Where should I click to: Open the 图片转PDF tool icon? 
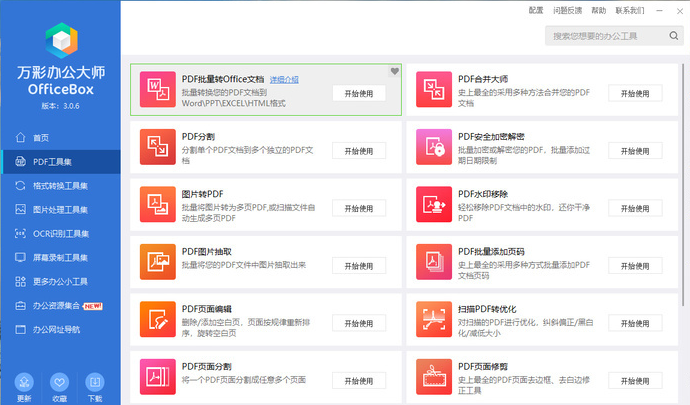[x=158, y=204]
